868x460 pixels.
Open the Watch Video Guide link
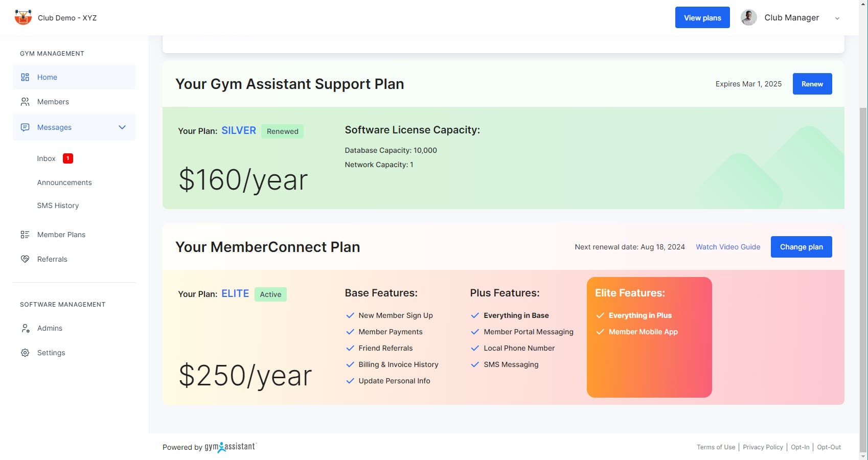click(728, 246)
